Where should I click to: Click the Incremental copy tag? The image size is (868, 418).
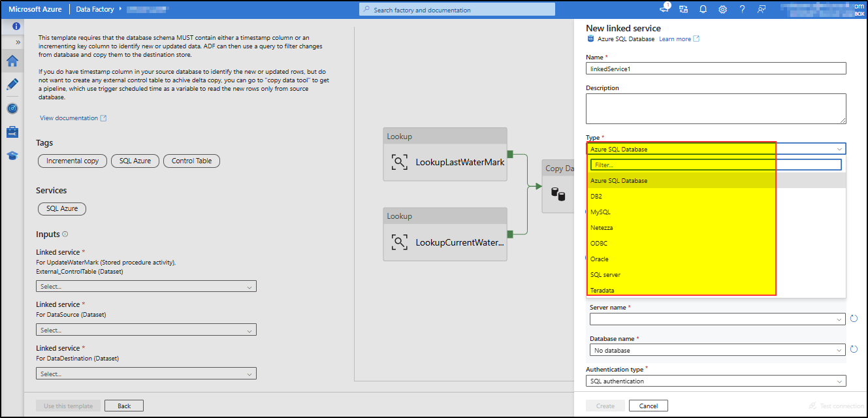72,161
